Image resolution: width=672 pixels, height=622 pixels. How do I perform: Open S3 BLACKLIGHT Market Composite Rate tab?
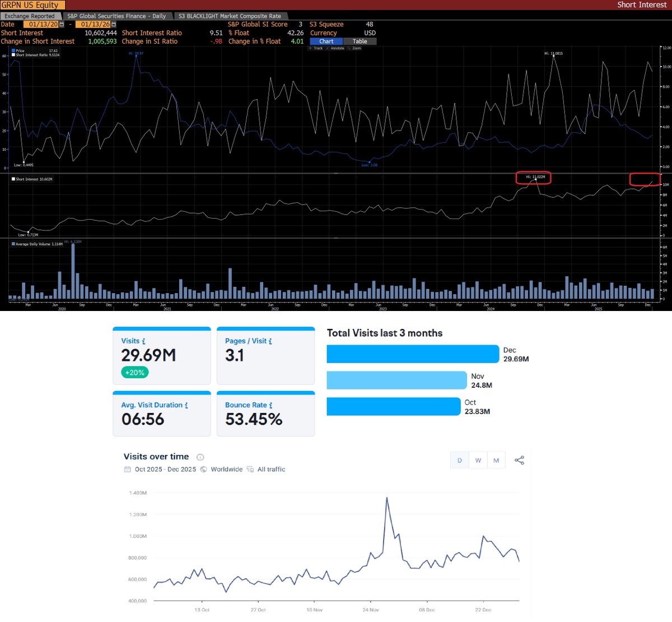(230, 16)
